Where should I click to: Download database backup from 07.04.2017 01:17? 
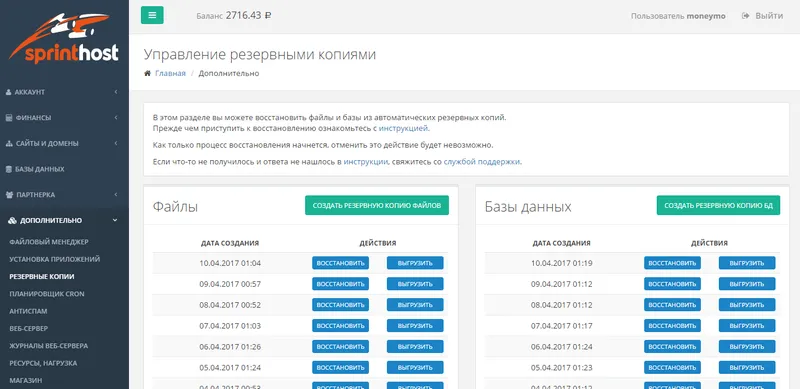click(x=747, y=326)
